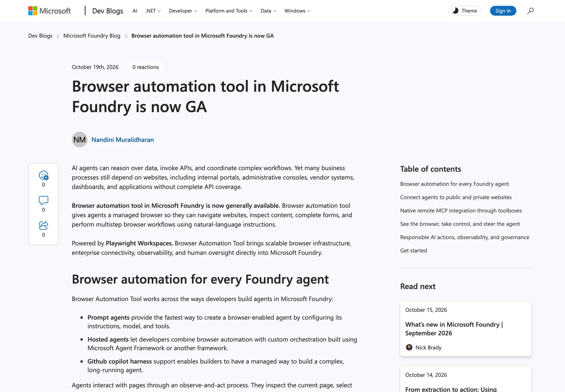This screenshot has height=392, width=565.
Task: Jump to Browser automation for every Foundry agent
Action: (x=454, y=184)
